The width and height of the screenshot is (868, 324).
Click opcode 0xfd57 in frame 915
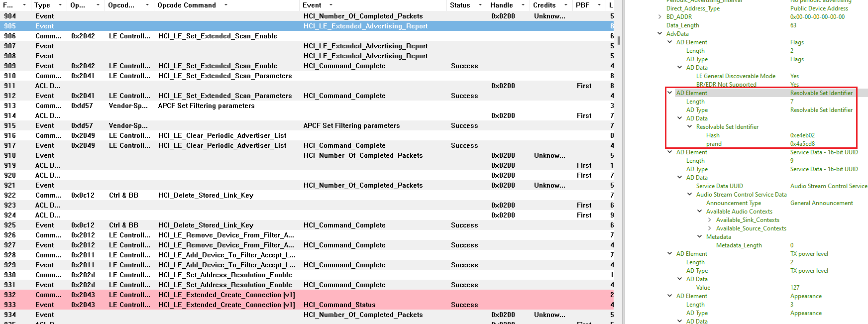point(82,125)
